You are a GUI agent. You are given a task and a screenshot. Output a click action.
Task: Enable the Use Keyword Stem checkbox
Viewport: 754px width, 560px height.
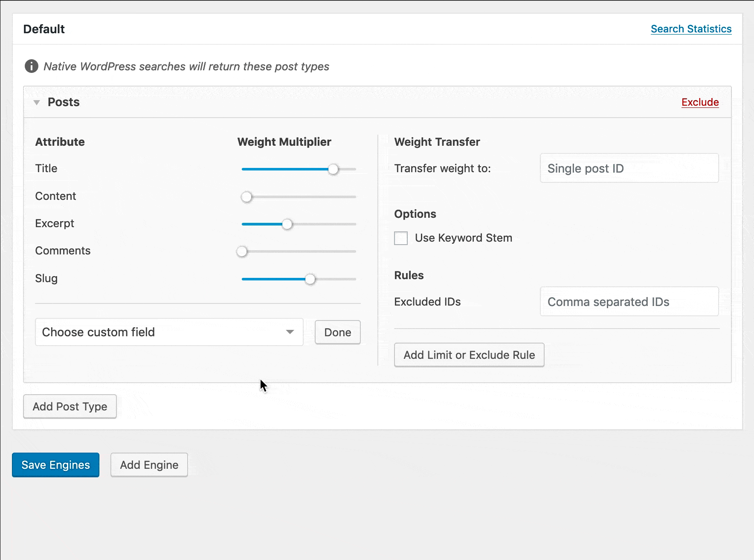pyautogui.click(x=401, y=238)
